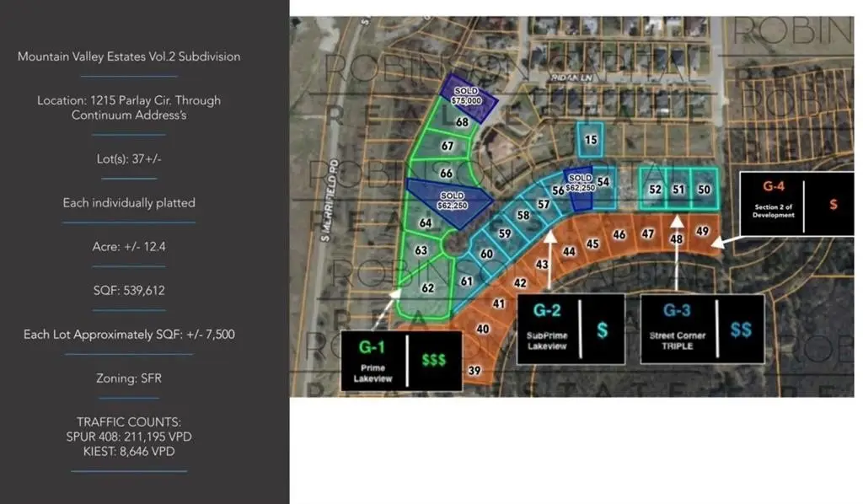Click the G-3 Street Corner Triple legend
The image size is (863, 504).
point(701,328)
